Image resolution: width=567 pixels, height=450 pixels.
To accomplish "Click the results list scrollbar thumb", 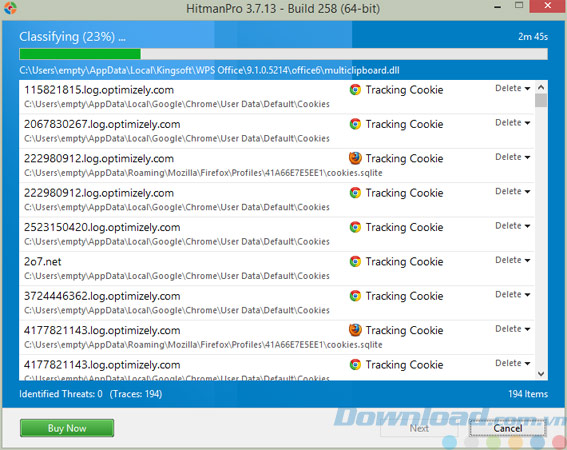I will click(x=541, y=100).
